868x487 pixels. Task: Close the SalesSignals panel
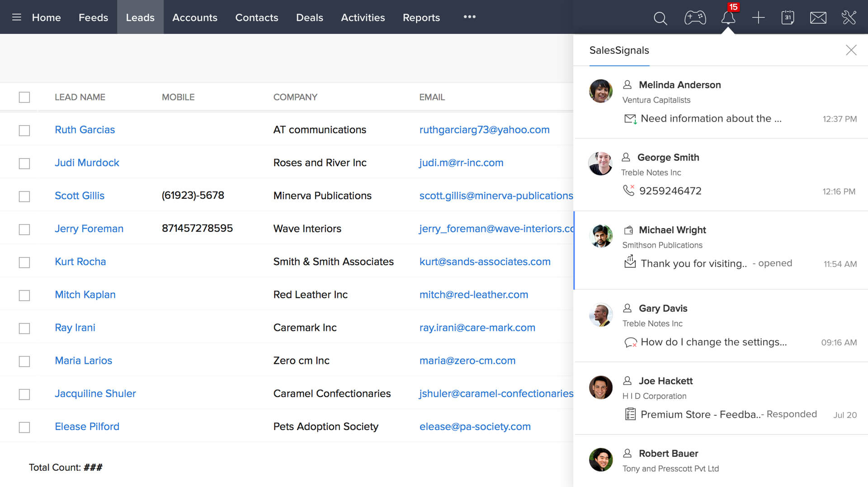[851, 50]
